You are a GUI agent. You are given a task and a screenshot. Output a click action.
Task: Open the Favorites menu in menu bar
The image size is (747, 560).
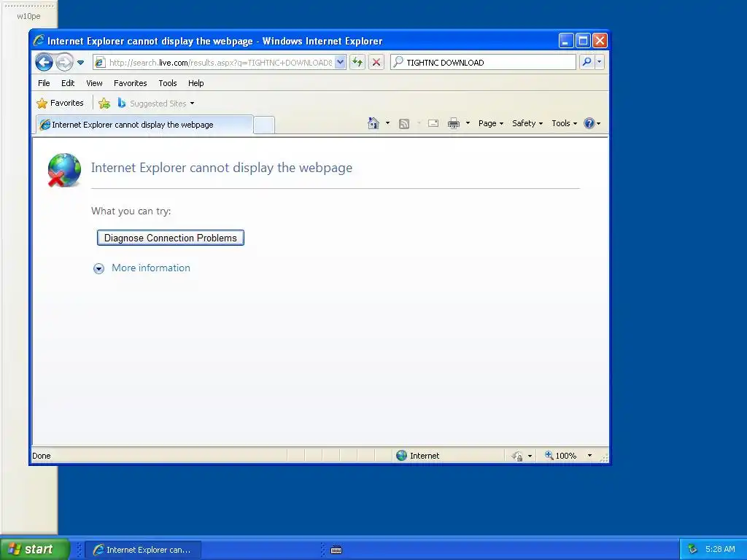click(x=130, y=83)
